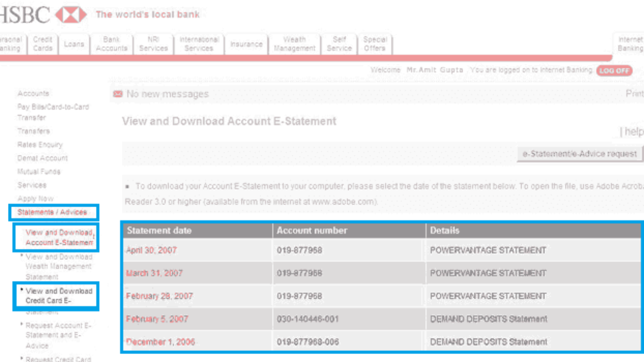
Task: Open View and Download Account E-Statement
Action: coord(59,237)
